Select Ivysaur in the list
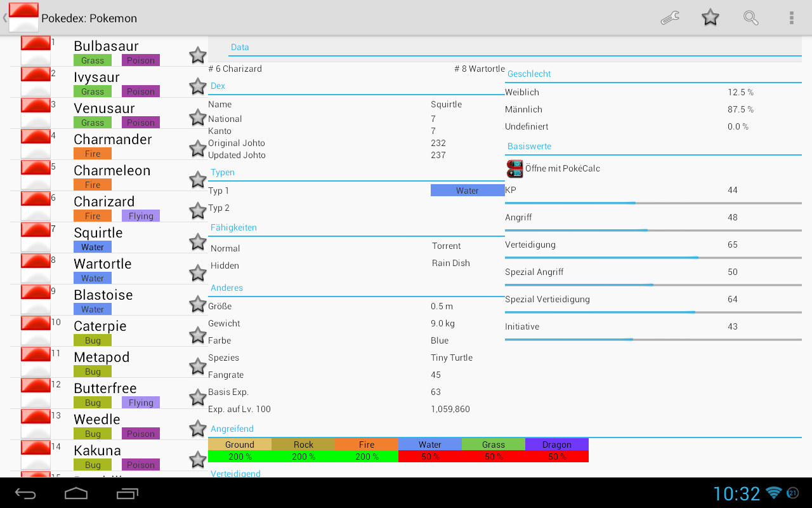Screen dimensions: 812x508 (x=96, y=77)
